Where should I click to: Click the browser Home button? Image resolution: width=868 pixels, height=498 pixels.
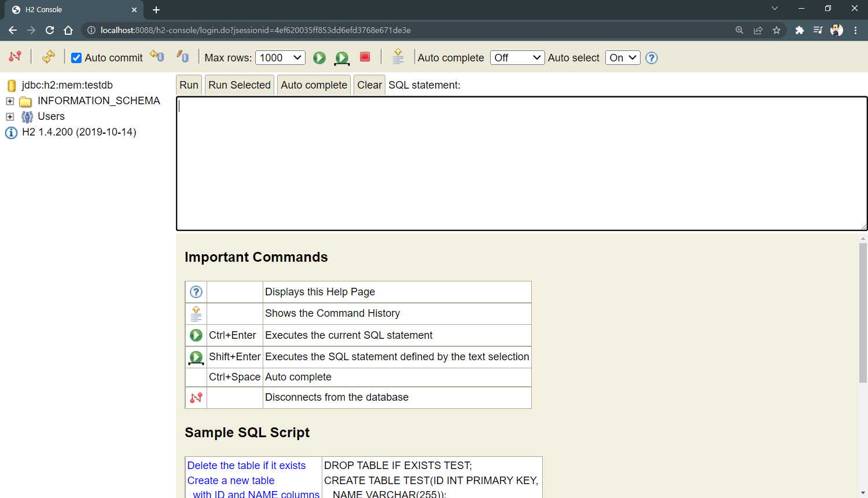coord(68,30)
